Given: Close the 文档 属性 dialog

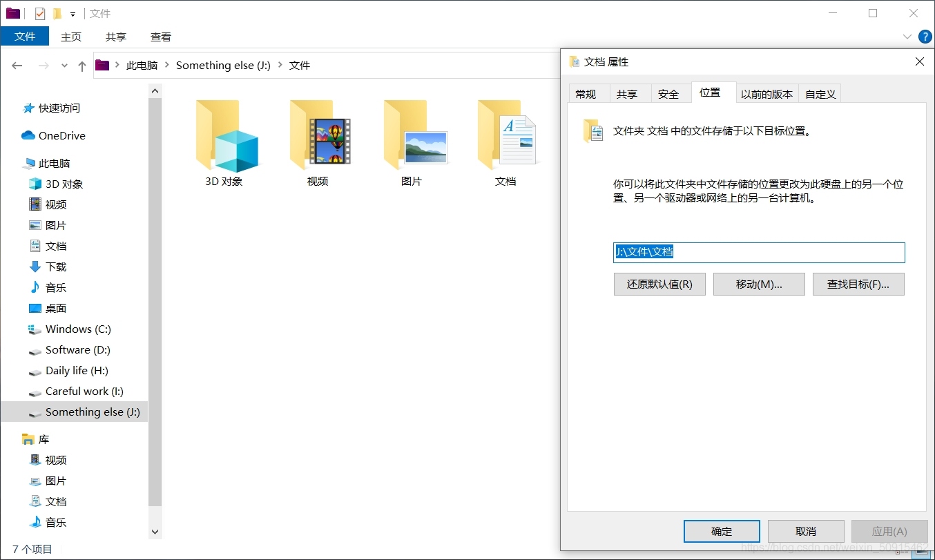Looking at the screenshot, I should click(920, 61).
